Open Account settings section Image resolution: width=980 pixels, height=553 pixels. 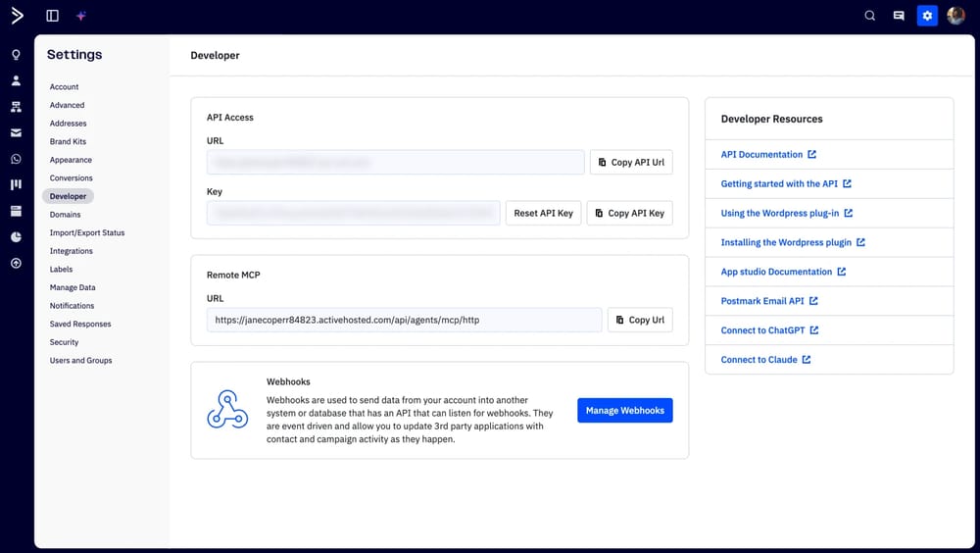pos(65,87)
